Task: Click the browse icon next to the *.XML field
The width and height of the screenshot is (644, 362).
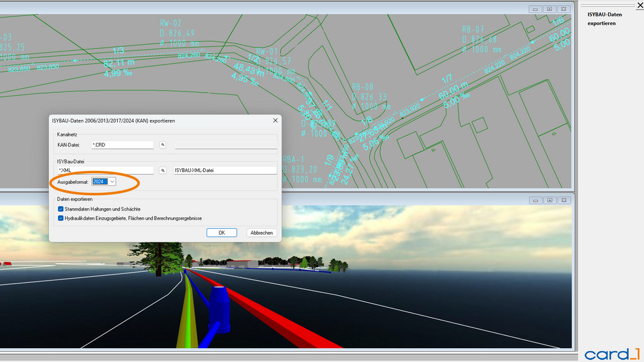Action: pos(163,170)
